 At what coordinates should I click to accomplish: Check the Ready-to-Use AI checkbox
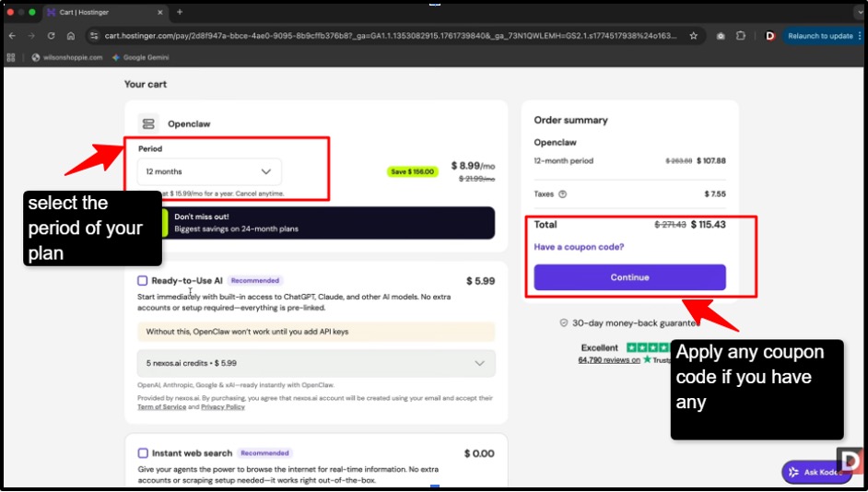142,281
